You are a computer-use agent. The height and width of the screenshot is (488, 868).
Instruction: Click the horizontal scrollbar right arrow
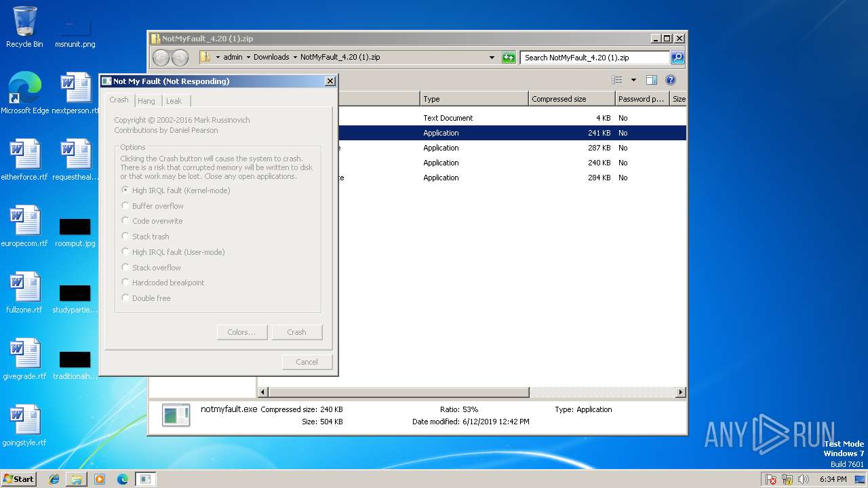[x=680, y=392]
